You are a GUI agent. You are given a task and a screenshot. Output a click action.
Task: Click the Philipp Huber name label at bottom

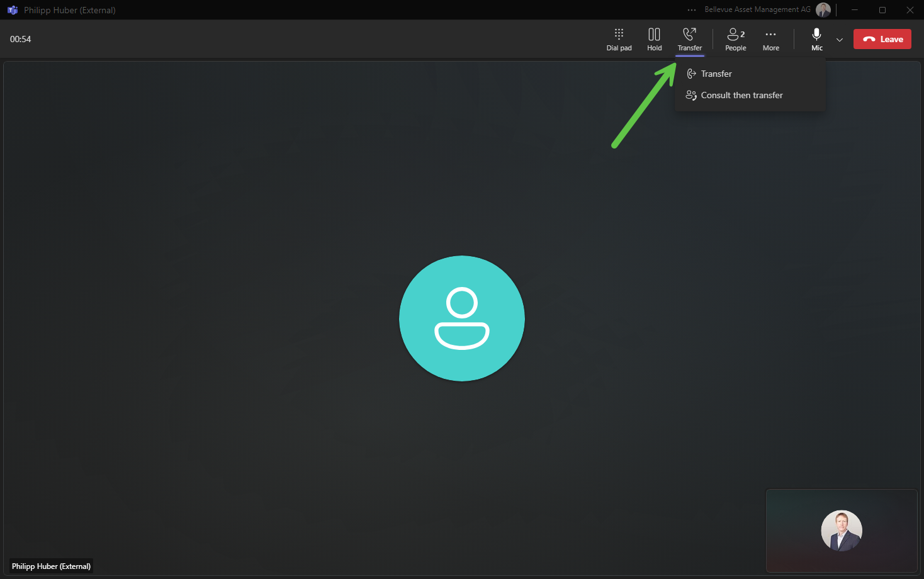[51, 566]
